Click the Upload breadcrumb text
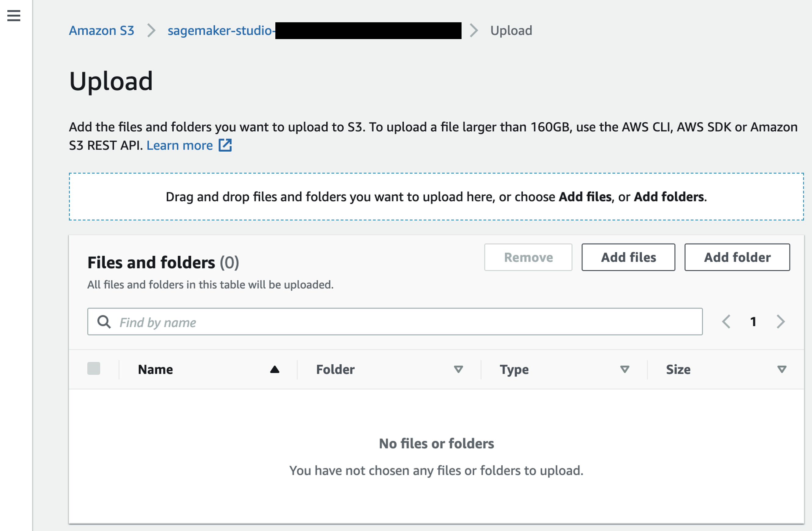The width and height of the screenshot is (812, 531). coord(511,31)
